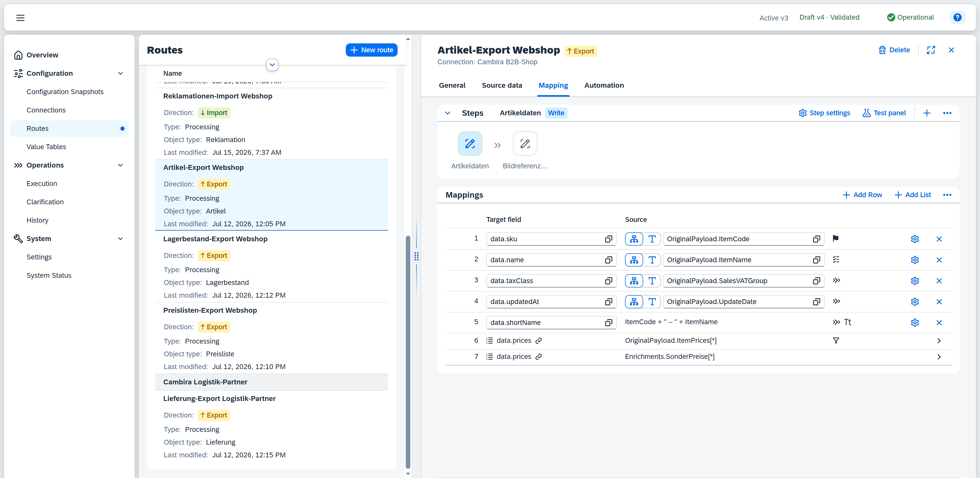Viewport: 980px width, 478px height.
Task: Delete the Artikel-Export Webshop route
Action: pos(894,50)
